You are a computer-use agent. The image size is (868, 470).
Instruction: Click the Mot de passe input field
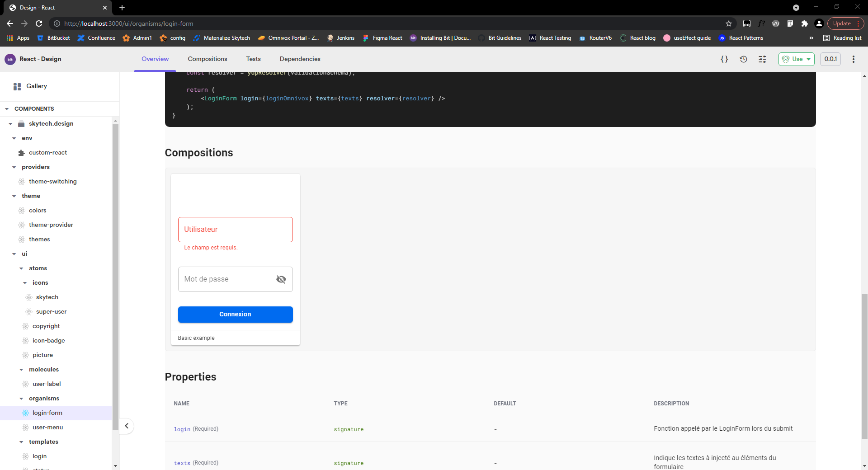pyautogui.click(x=236, y=279)
